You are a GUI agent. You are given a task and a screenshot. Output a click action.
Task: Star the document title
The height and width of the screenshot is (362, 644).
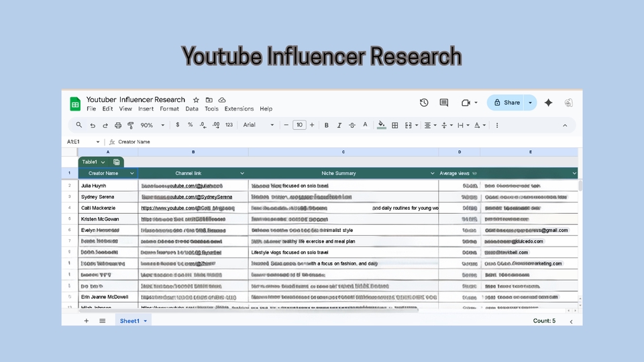pos(196,100)
